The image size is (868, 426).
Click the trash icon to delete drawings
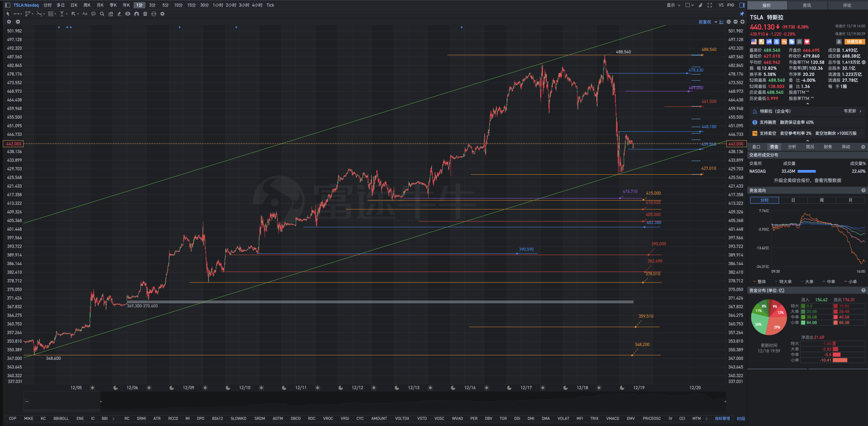tap(145, 14)
